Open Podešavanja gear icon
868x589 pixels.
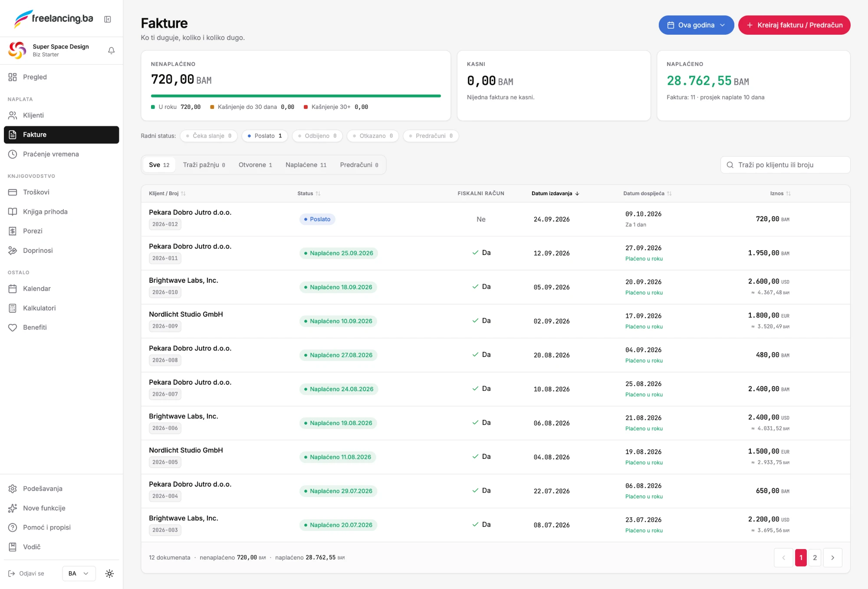[x=13, y=488]
